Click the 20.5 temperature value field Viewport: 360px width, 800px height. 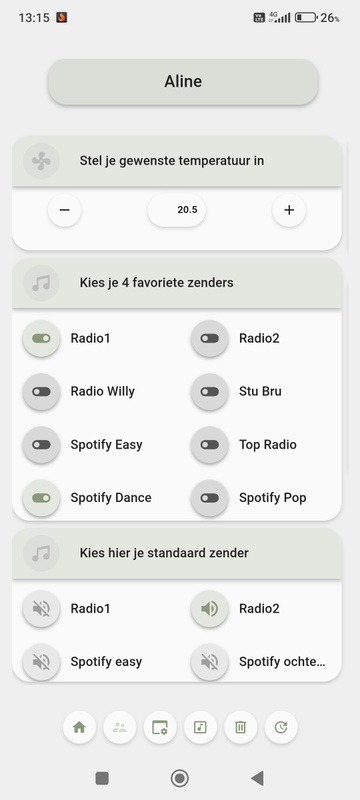[176, 210]
